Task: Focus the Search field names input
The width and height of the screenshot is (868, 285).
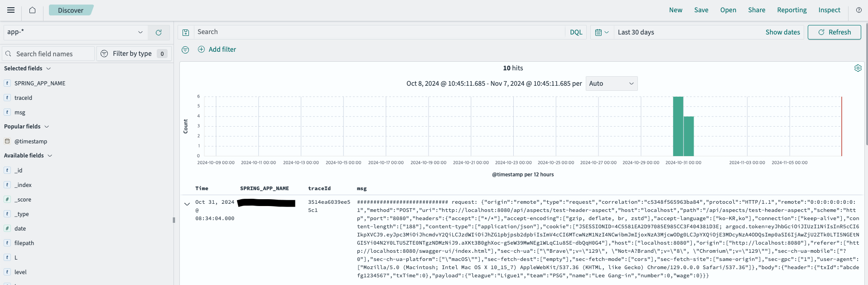Action: pyautogui.click(x=49, y=54)
